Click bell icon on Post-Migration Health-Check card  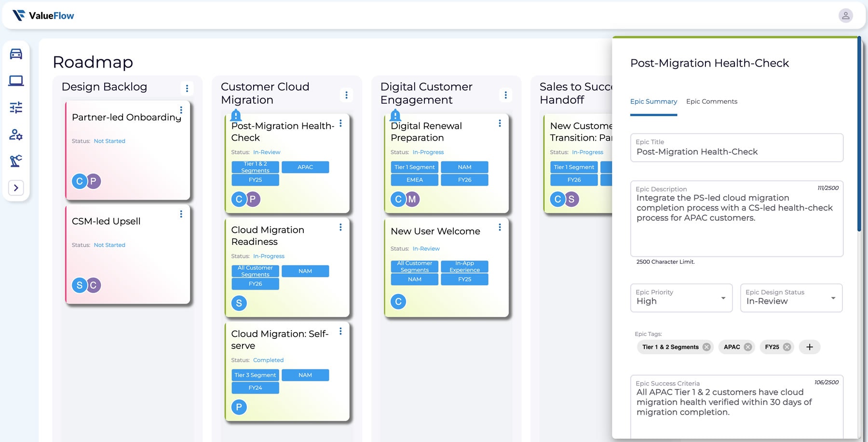tap(236, 115)
